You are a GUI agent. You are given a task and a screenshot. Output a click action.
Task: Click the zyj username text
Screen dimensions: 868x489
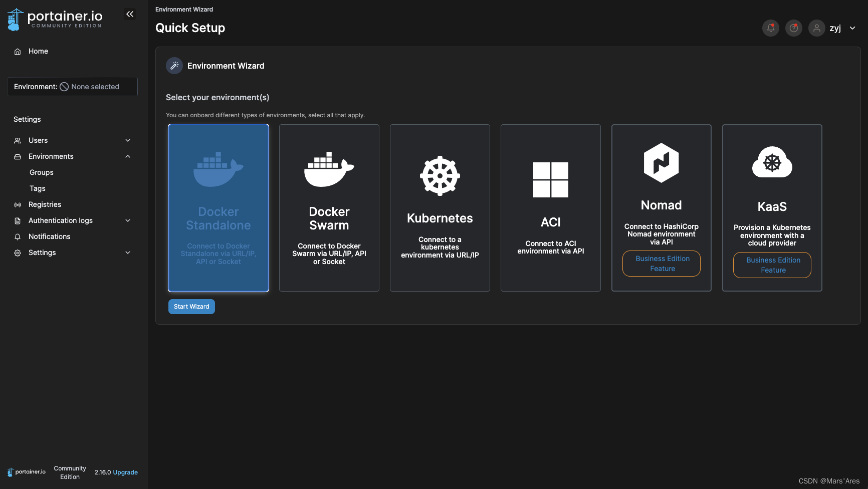[x=835, y=29]
